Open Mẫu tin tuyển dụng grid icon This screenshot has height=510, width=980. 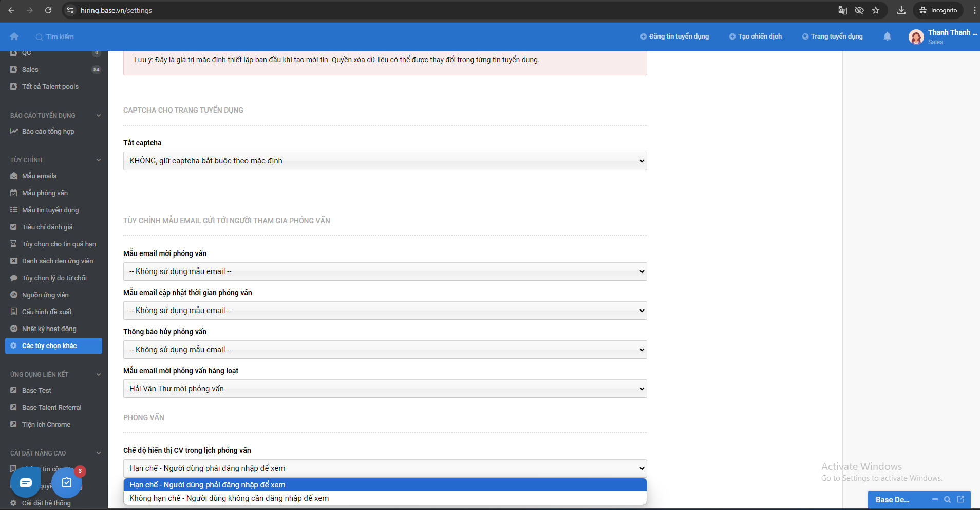click(14, 210)
